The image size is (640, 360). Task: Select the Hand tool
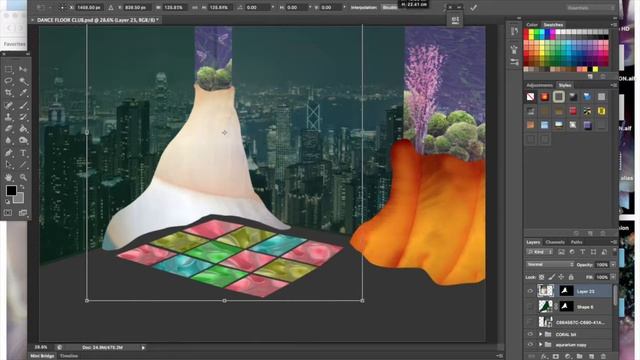click(8, 177)
